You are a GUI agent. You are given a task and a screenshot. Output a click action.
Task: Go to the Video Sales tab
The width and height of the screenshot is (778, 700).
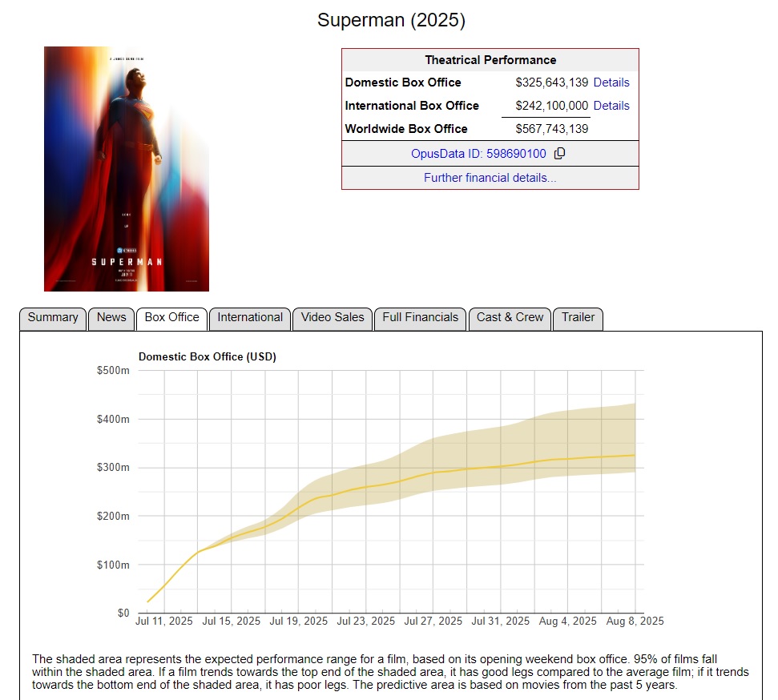click(x=333, y=317)
